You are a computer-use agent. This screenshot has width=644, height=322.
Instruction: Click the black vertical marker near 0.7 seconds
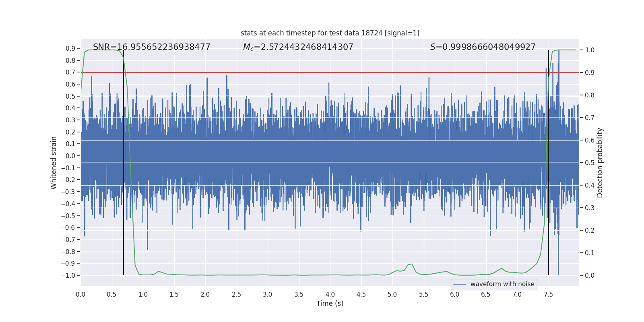click(124, 163)
